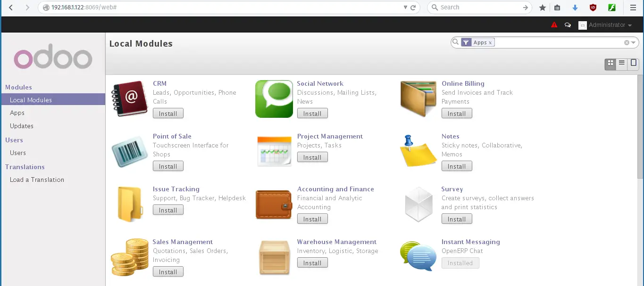Install the Accounting and Finance module
The width and height of the screenshot is (644, 286).
click(312, 219)
